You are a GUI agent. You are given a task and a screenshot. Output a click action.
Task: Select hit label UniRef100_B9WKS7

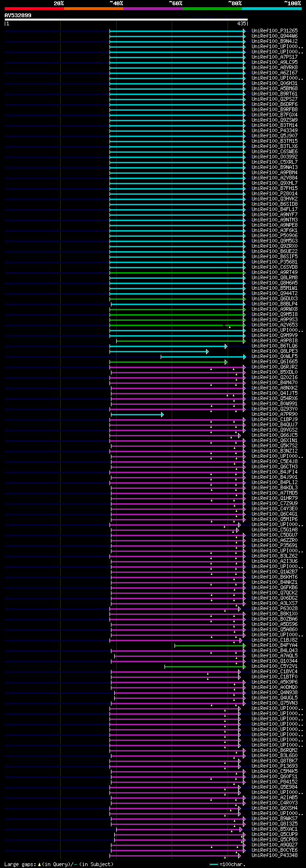[274, 819]
